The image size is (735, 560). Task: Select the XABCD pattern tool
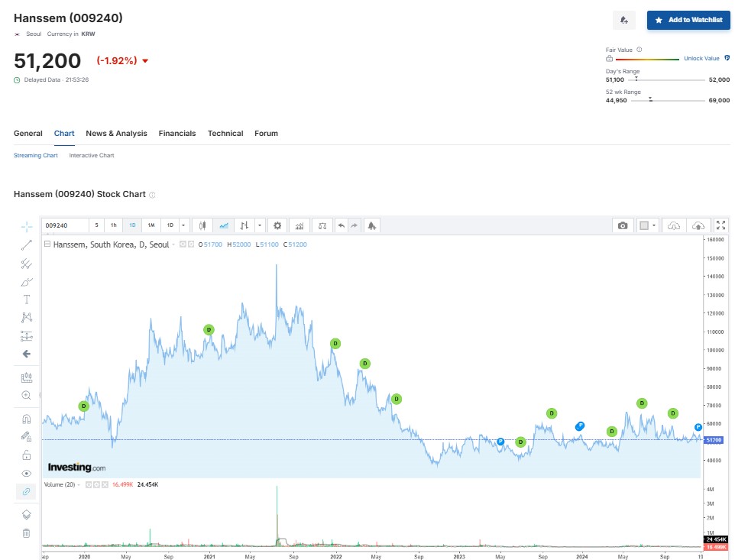tap(27, 317)
